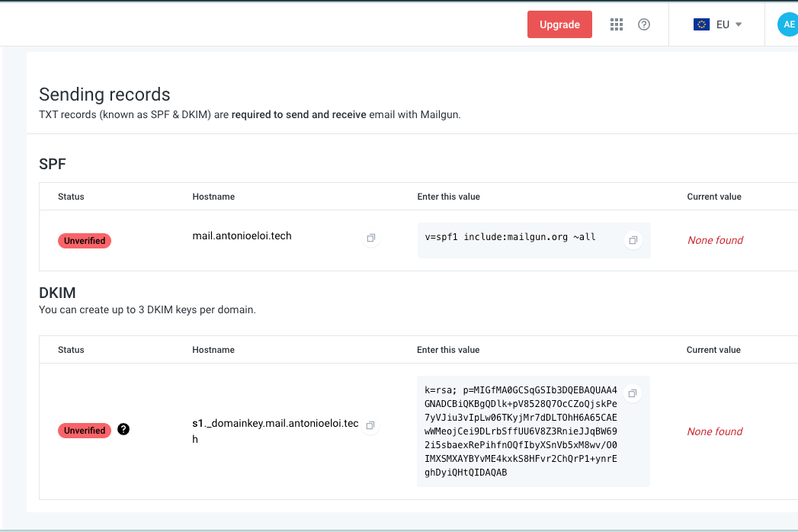Click the Sending records heading

tap(104, 95)
